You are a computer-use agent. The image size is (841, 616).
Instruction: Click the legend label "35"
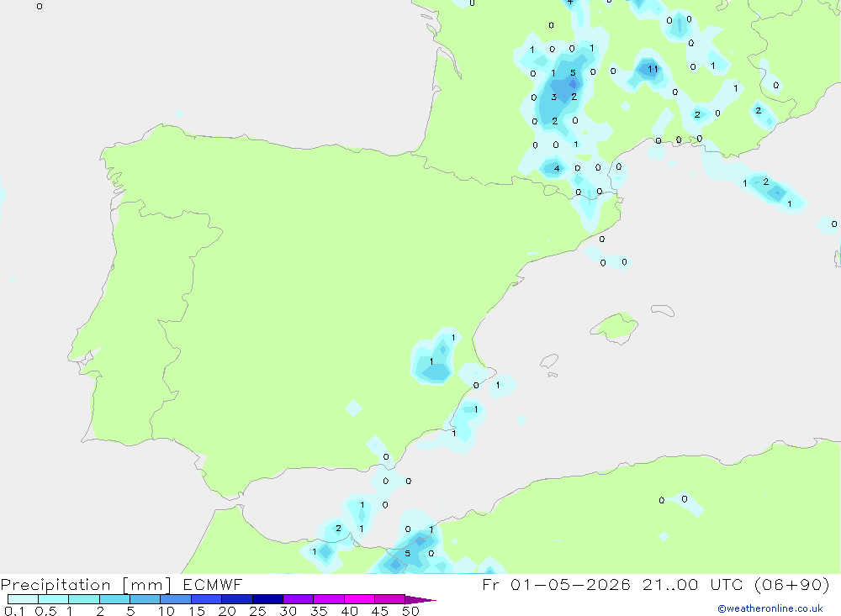(x=319, y=611)
